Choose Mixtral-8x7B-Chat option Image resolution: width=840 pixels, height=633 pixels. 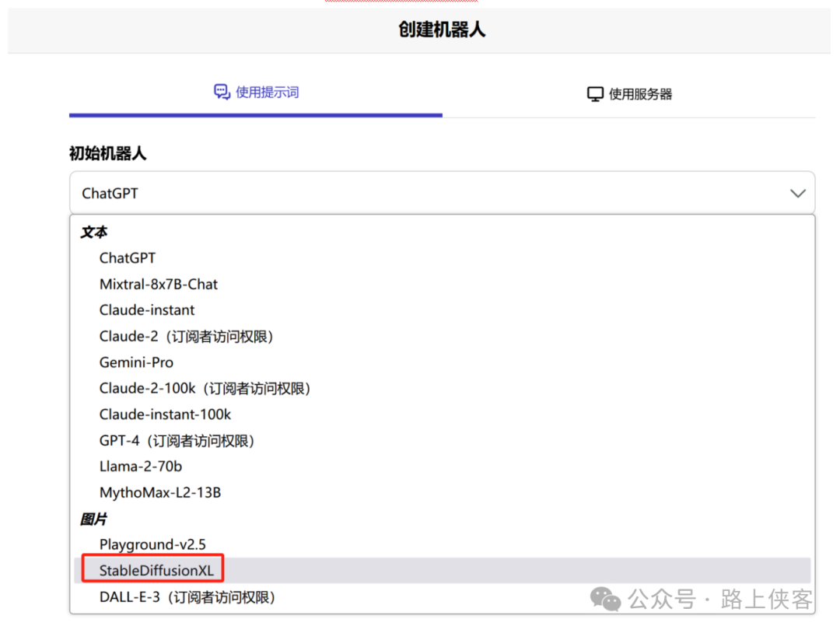pos(442,285)
